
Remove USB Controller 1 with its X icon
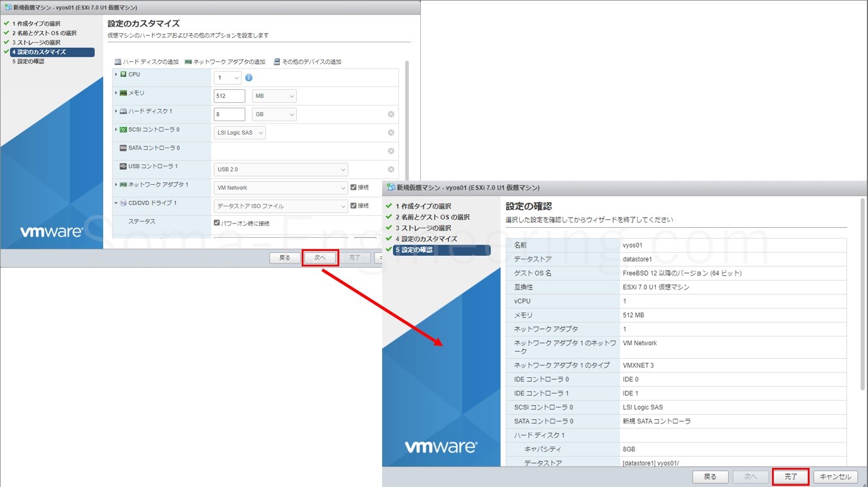pyautogui.click(x=391, y=169)
